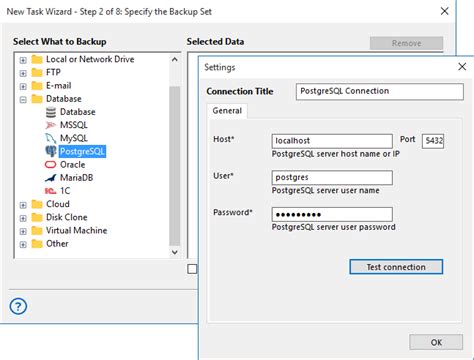Open help with the question mark icon
Viewport: 474px width, 360px height.
click(x=18, y=306)
